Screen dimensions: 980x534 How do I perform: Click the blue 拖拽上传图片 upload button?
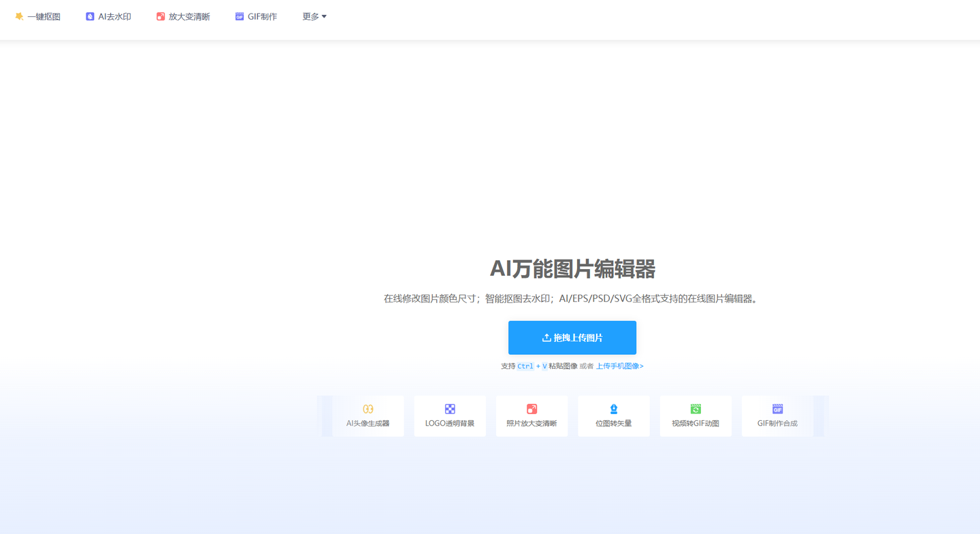point(572,338)
